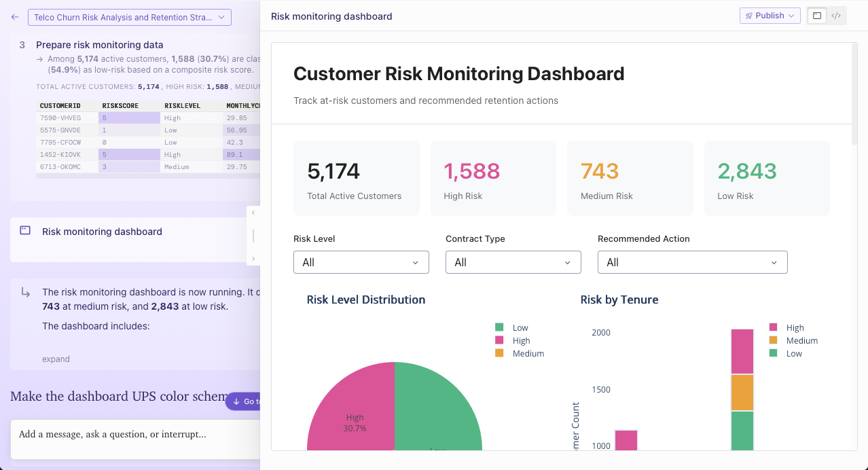Click the Publish button
The width and height of the screenshot is (868, 470).
pos(770,16)
